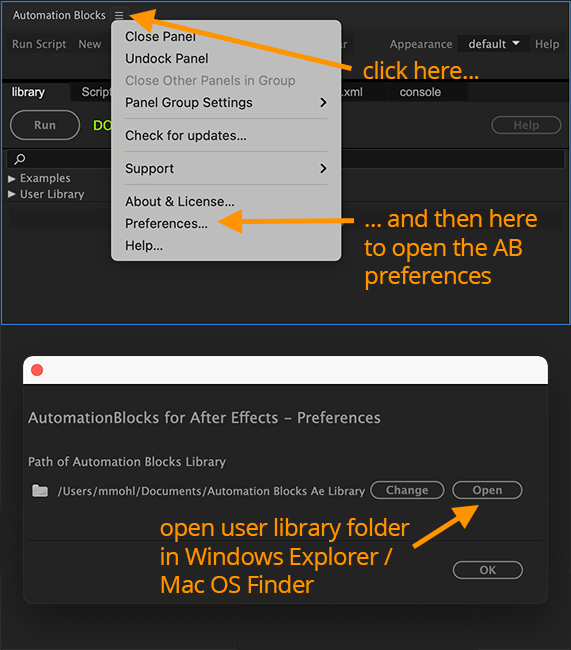Select Help... in the panel menu
Screen dimensions: 571x650
pyautogui.click(x=144, y=245)
